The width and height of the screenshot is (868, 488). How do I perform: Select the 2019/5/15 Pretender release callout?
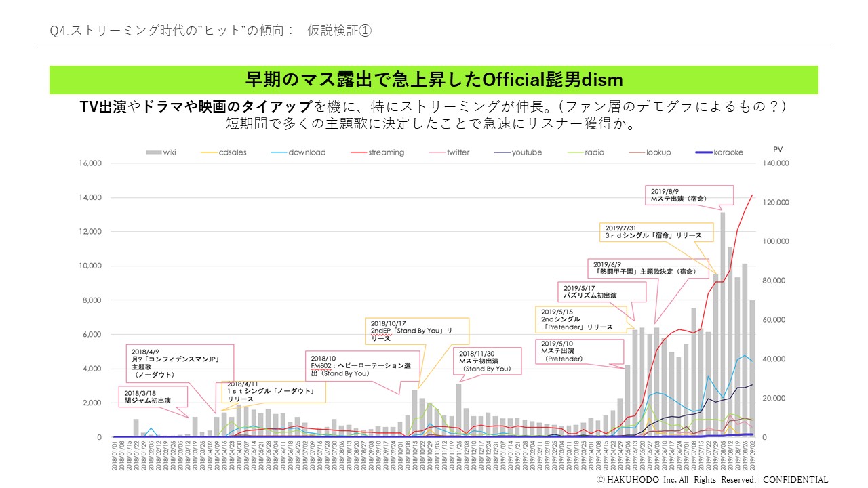pyautogui.click(x=583, y=319)
